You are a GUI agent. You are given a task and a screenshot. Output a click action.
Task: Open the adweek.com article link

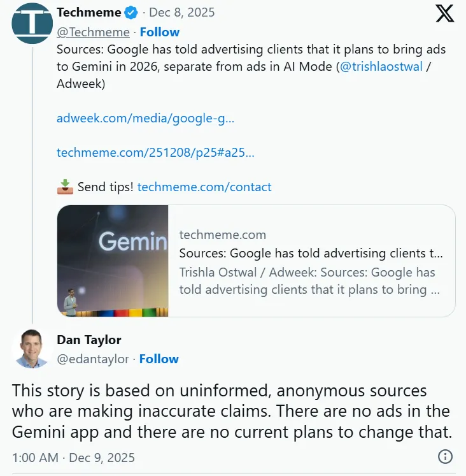tap(145, 118)
